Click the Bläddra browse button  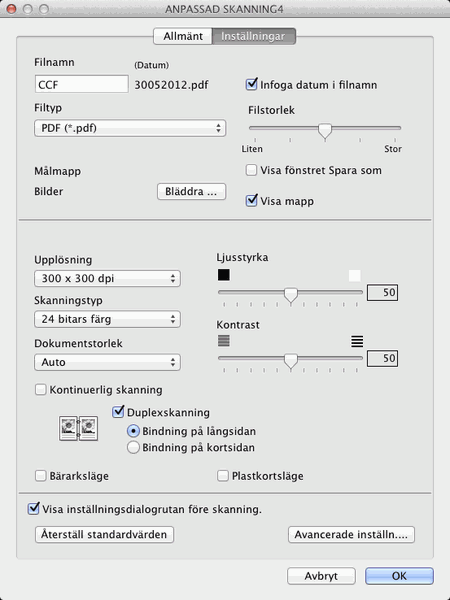[x=191, y=191]
